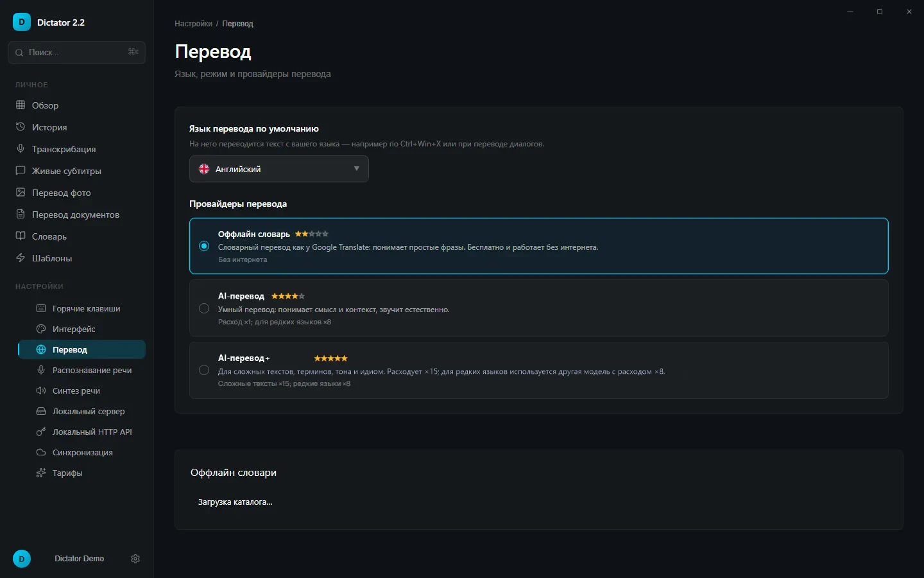
Task: Click the Словарь book icon
Action: pos(21,236)
